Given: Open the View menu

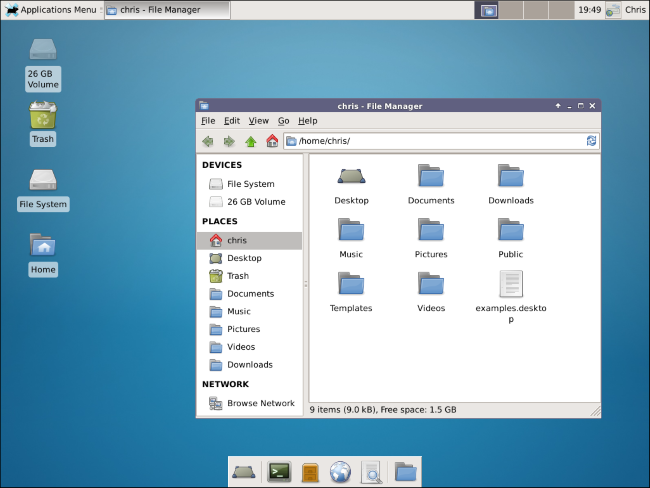Looking at the screenshot, I should pyautogui.click(x=259, y=121).
